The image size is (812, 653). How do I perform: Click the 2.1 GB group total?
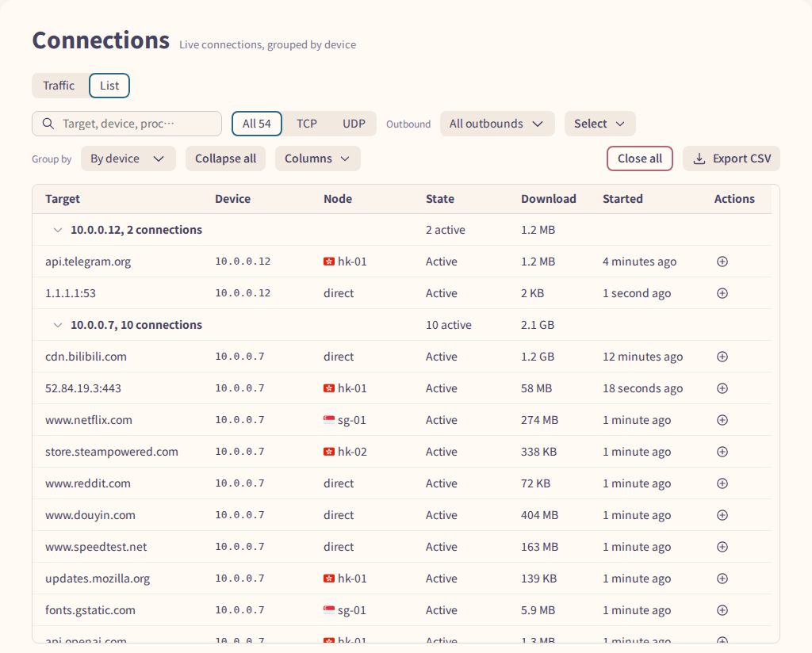pos(538,325)
